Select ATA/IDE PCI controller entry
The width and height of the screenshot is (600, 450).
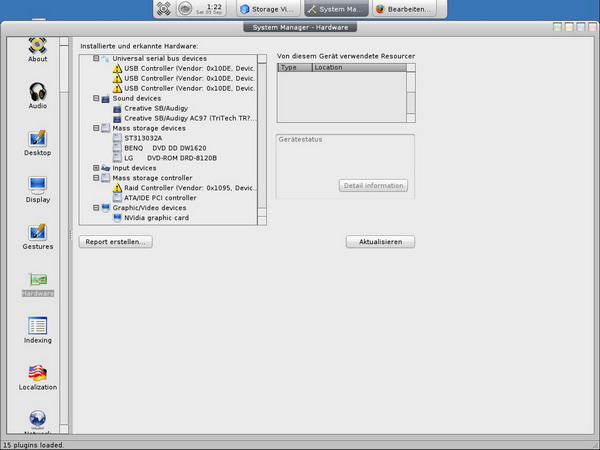pos(160,198)
